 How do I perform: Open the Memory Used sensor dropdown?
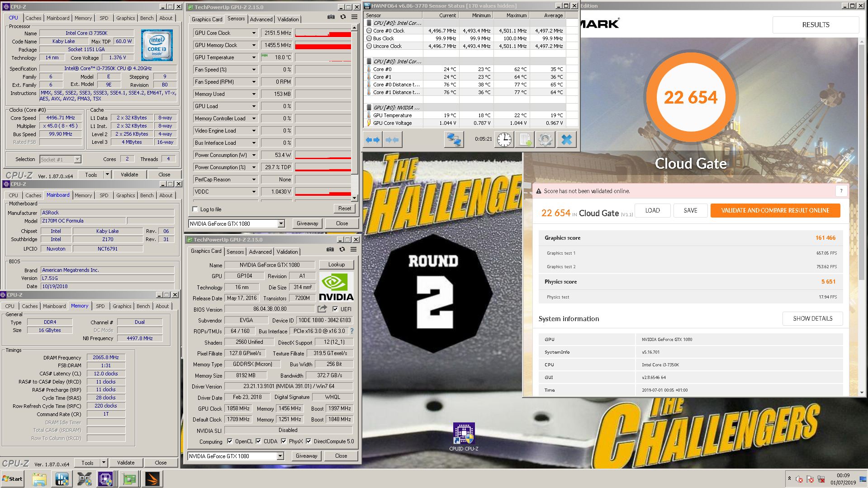coord(254,94)
